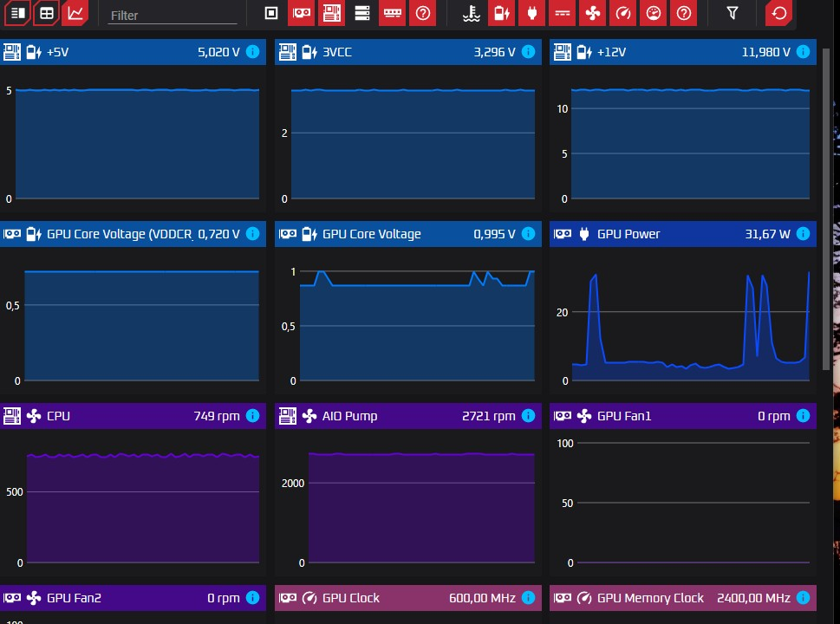Toggle the temperature sensor filter

click(x=472, y=13)
